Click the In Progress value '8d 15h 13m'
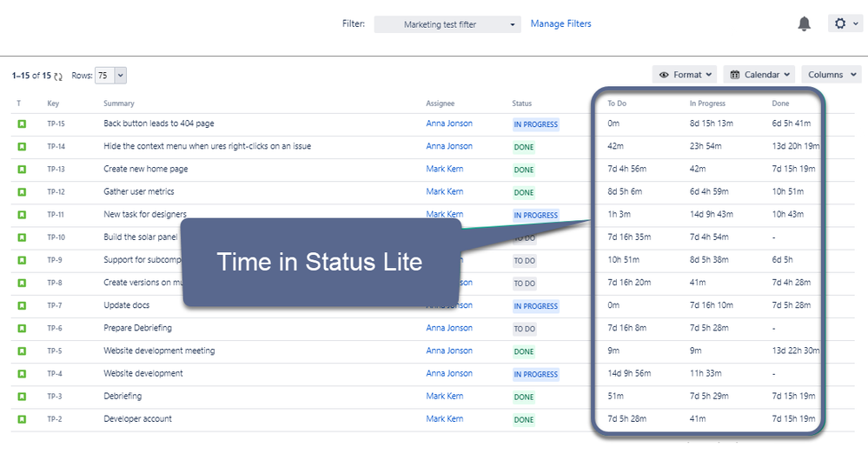The width and height of the screenshot is (868, 461). [x=712, y=124]
